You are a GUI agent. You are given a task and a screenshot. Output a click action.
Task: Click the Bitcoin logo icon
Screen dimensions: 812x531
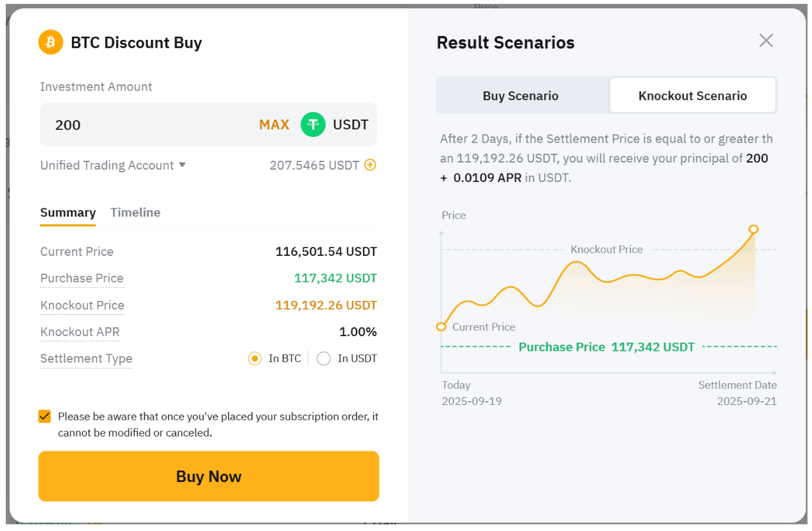pos(51,42)
